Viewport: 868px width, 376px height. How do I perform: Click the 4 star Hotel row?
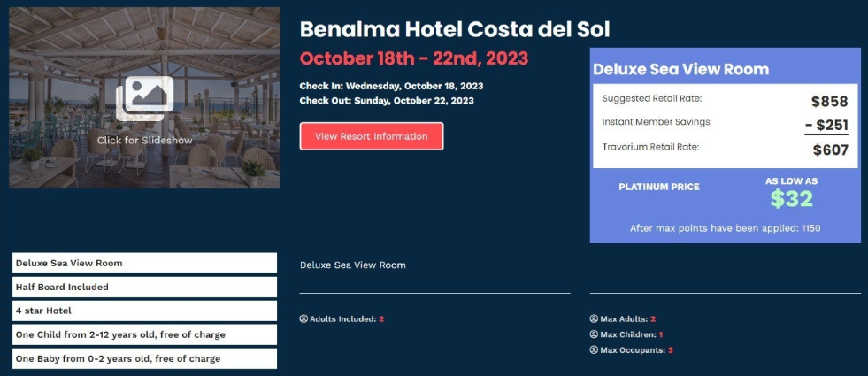144,311
